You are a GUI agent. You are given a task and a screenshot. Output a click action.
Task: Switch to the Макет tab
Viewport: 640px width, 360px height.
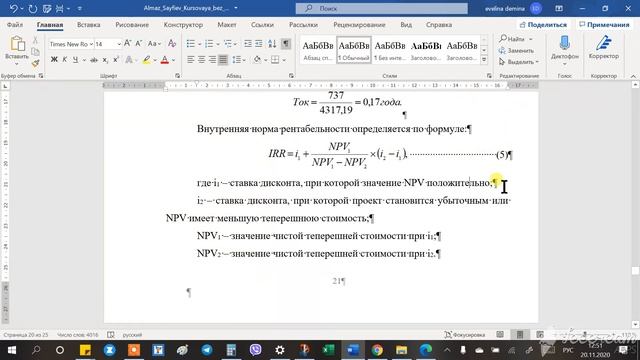click(x=227, y=24)
